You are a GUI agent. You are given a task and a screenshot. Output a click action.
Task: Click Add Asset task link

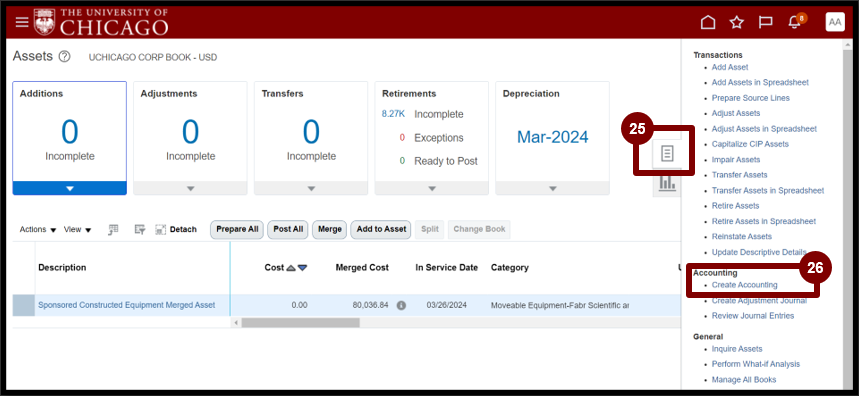coord(730,67)
